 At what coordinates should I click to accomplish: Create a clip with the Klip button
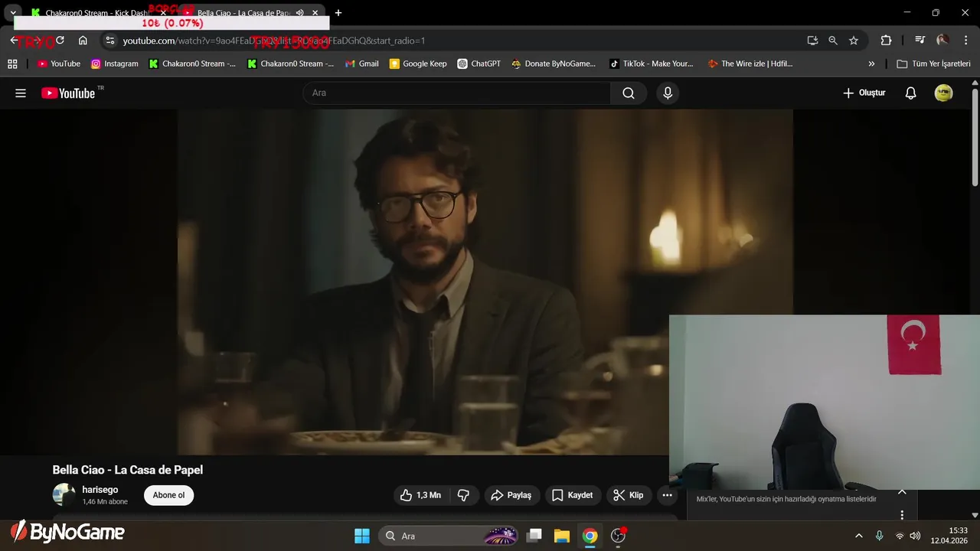629,495
